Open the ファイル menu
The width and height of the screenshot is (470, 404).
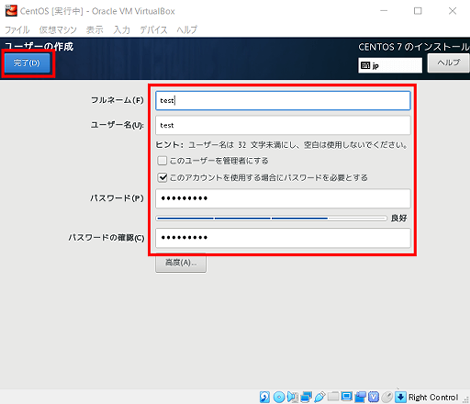[x=17, y=30]
